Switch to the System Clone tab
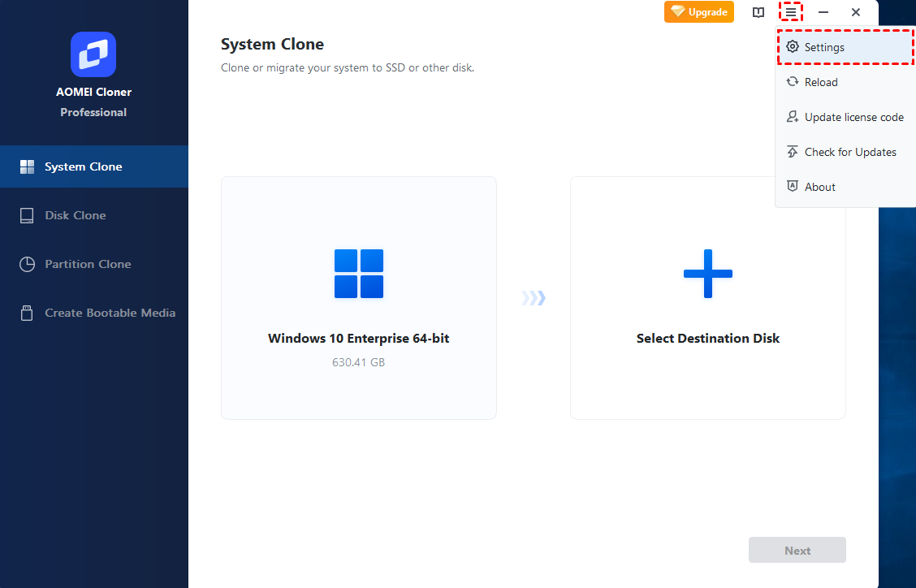The width and height of the screenshot is (916, 588). click(x=94, y=166)
